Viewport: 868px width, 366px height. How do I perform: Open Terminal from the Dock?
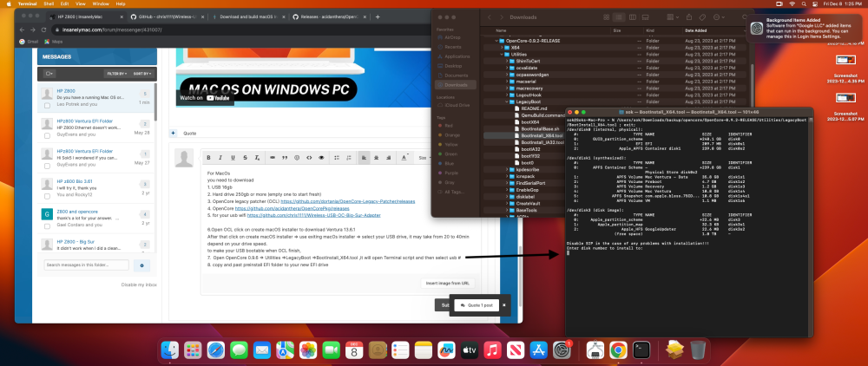tap(641, 350)
